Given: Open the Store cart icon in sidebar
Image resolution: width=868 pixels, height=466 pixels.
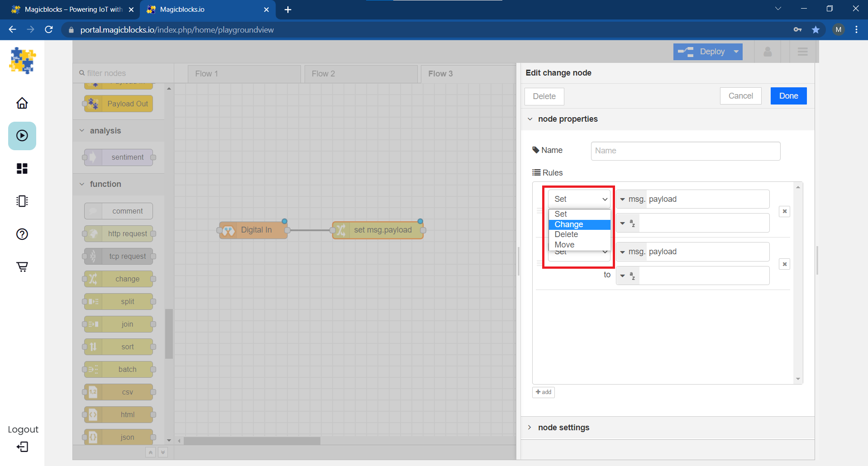Looking at the screenshot, I should coord(22,266).
